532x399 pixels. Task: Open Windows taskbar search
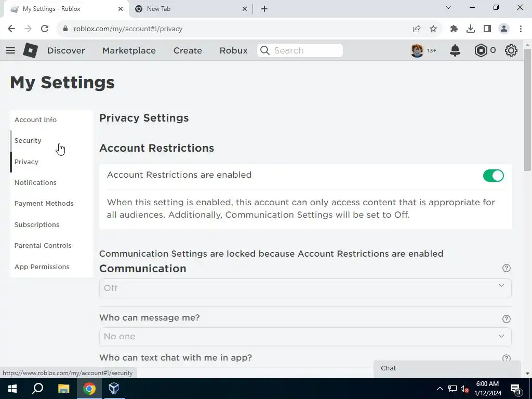pyautogui.click(x=37, y=389)
